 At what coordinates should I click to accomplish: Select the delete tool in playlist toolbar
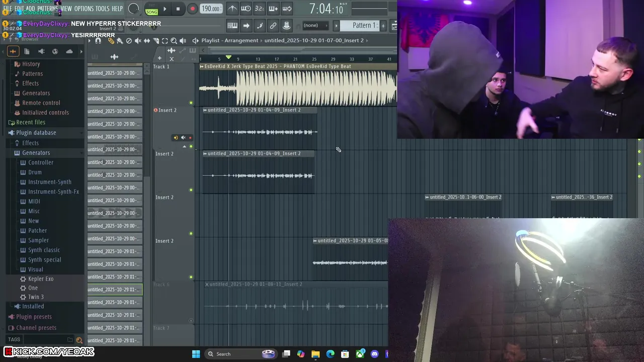click(129, 41)
